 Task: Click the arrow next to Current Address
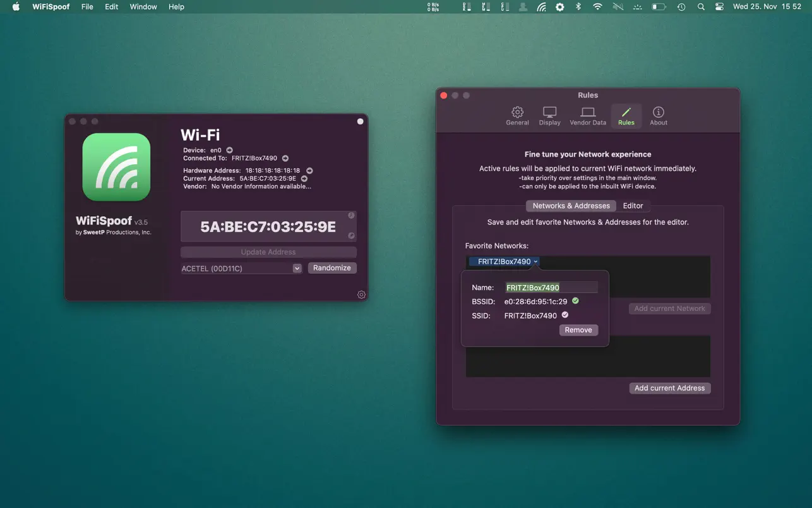pos(304,179)
